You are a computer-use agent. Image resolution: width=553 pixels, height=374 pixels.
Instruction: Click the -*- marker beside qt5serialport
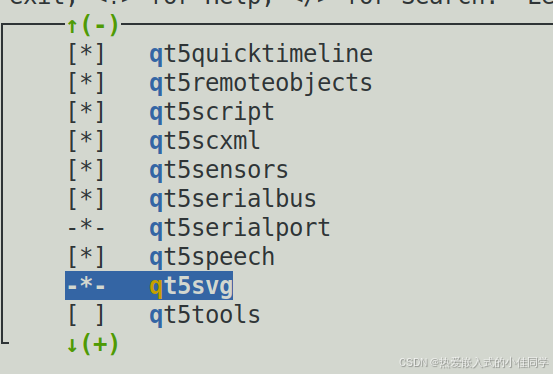point(86,226)
